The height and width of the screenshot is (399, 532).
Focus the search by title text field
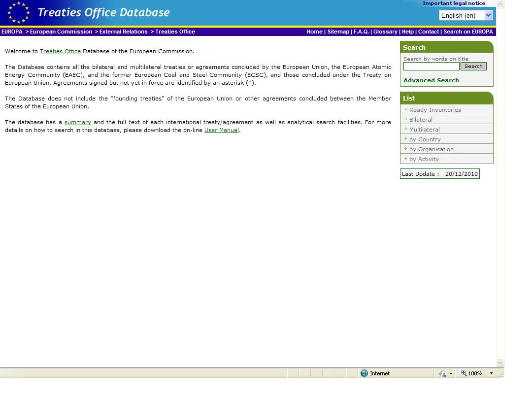point(431,66)
